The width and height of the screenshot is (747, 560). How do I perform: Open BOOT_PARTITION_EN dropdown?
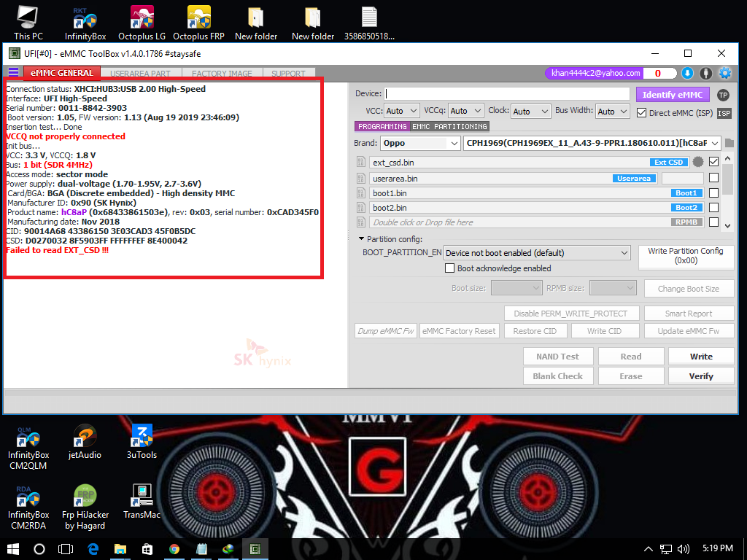pyautogui.click(x=537, y=253)
